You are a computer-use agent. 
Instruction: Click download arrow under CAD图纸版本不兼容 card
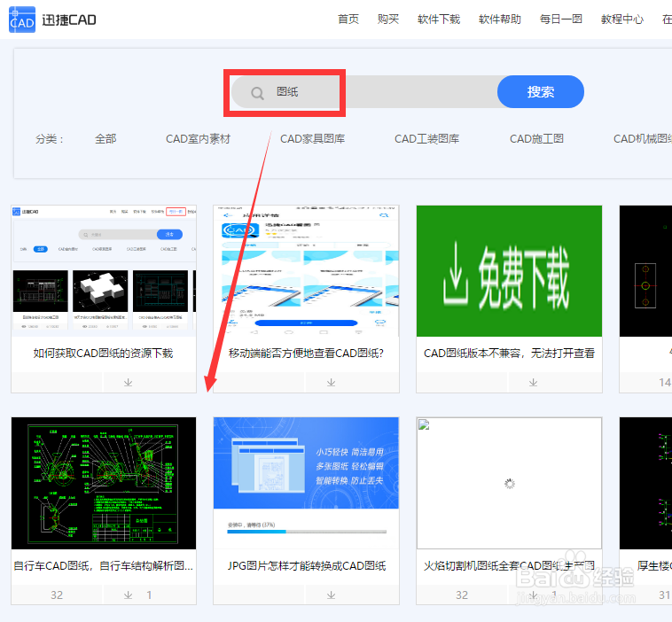[533, 382]
